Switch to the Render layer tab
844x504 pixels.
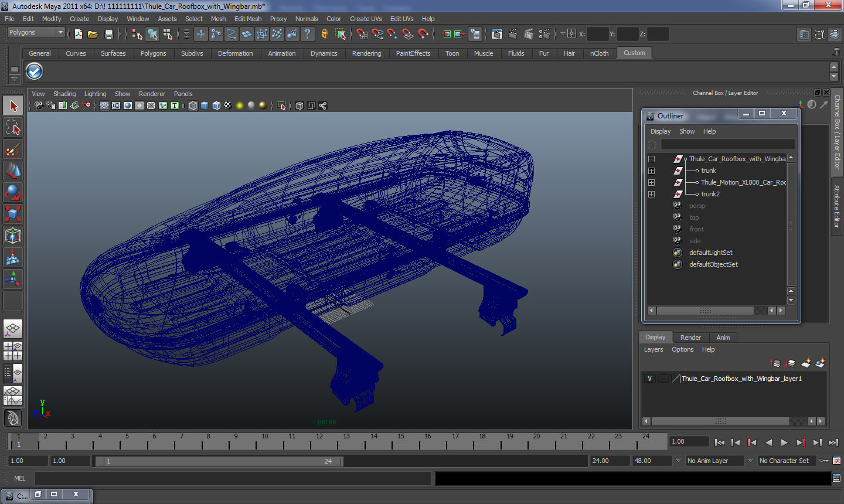coord(690,338)
